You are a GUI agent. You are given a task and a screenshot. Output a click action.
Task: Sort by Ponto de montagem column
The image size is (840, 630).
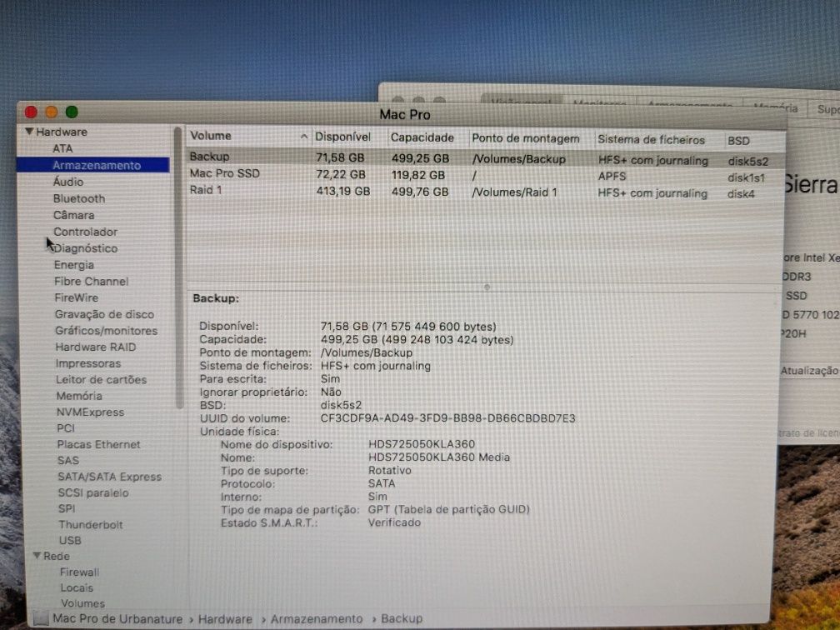tap(526, 138)
